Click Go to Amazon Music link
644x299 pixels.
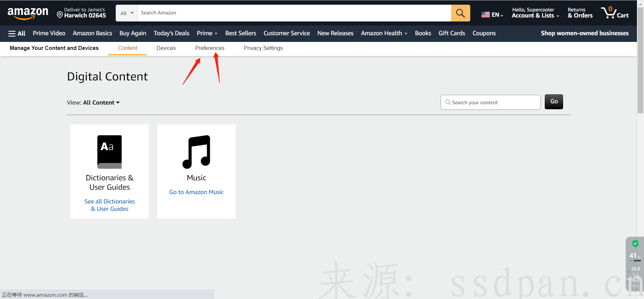pyautogui.click(x=196, y=192)
